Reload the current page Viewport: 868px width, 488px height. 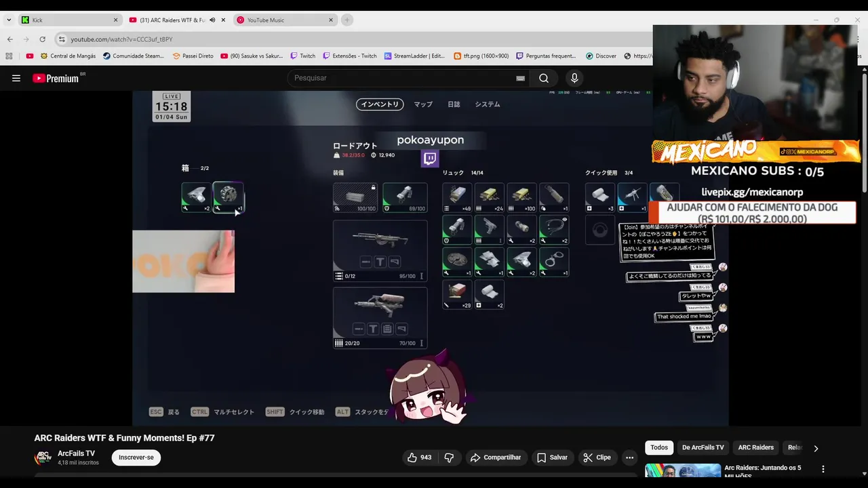click(x=42, y=39)
